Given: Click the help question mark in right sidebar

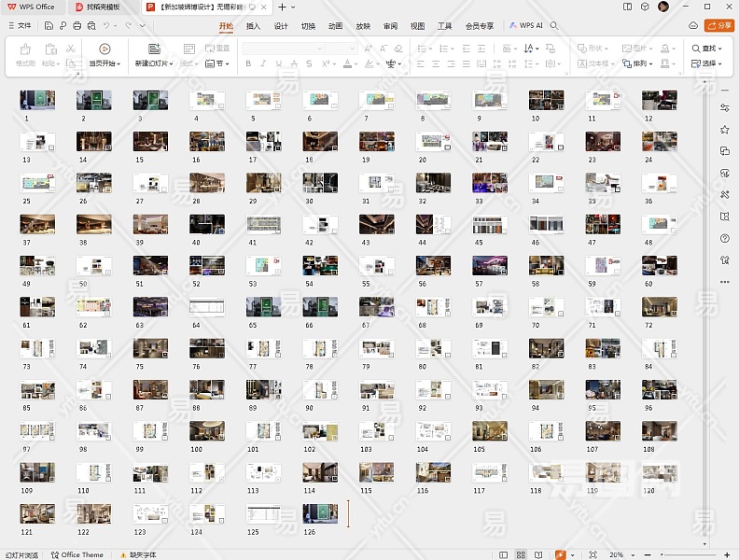Looking at the screenshot, I should tap(725, 238).
